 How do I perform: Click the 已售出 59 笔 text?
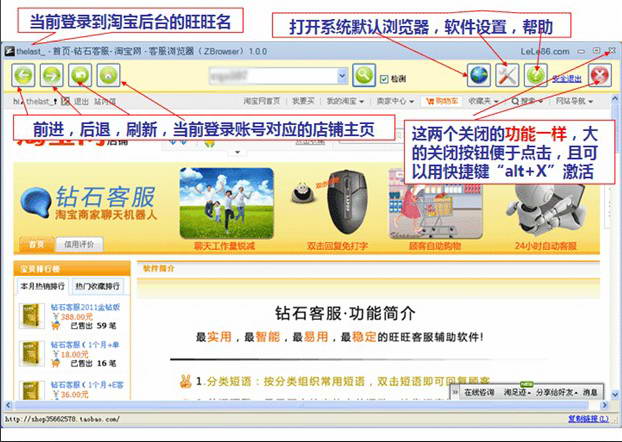(93, 326)
